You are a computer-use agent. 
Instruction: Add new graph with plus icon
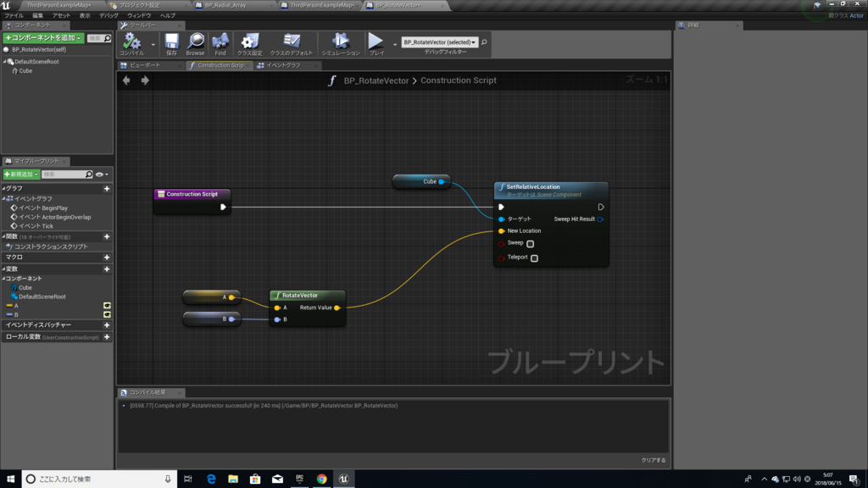point(107,189)
